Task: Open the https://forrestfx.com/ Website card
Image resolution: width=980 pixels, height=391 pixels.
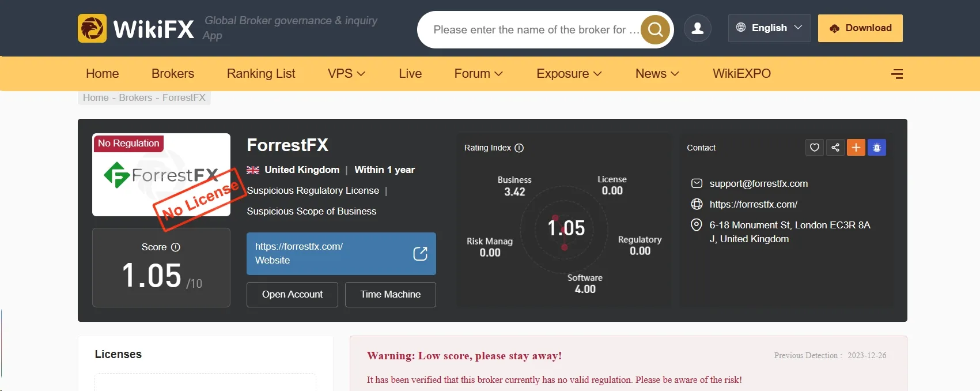Action: [x=341, y=254]
